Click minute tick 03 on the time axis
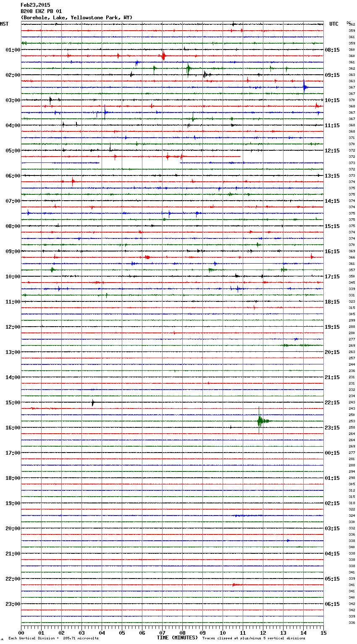 81,633
